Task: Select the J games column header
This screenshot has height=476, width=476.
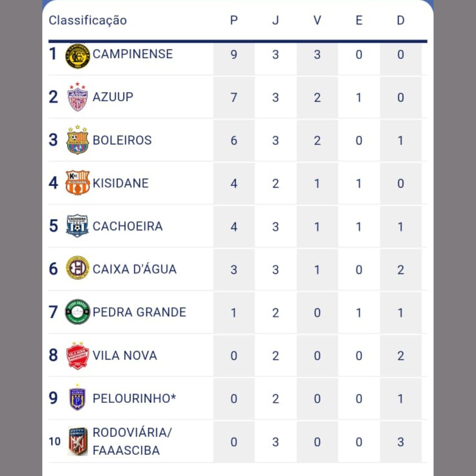Action: pos(275,20)
